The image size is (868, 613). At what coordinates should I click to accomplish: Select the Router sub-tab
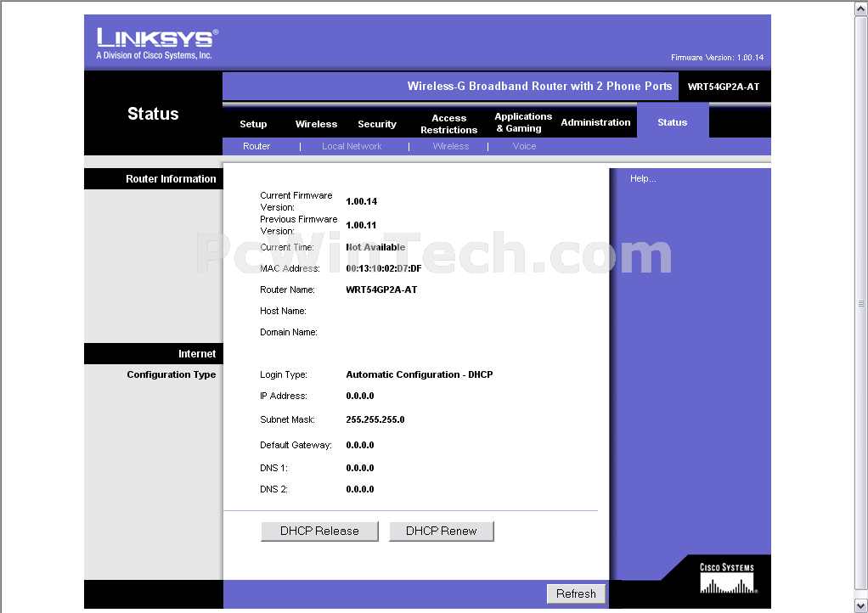[256, 146]
